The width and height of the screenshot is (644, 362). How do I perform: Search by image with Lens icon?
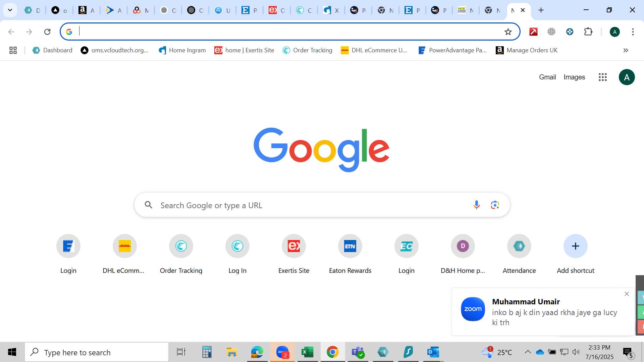tap(495, 205)
